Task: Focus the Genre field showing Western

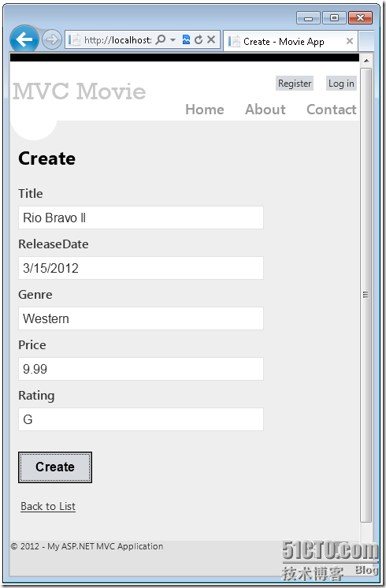Action: click(x=141, y=318)
